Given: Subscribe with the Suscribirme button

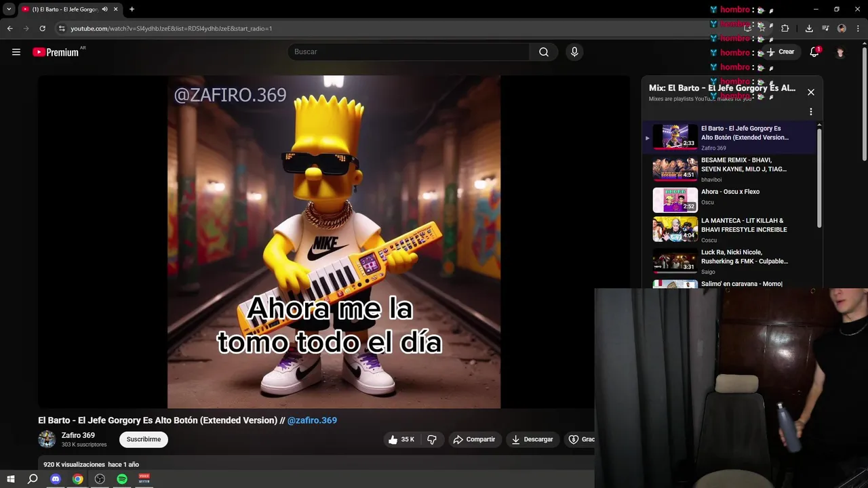Looking at the screenshot, I should tap(144, 439).
